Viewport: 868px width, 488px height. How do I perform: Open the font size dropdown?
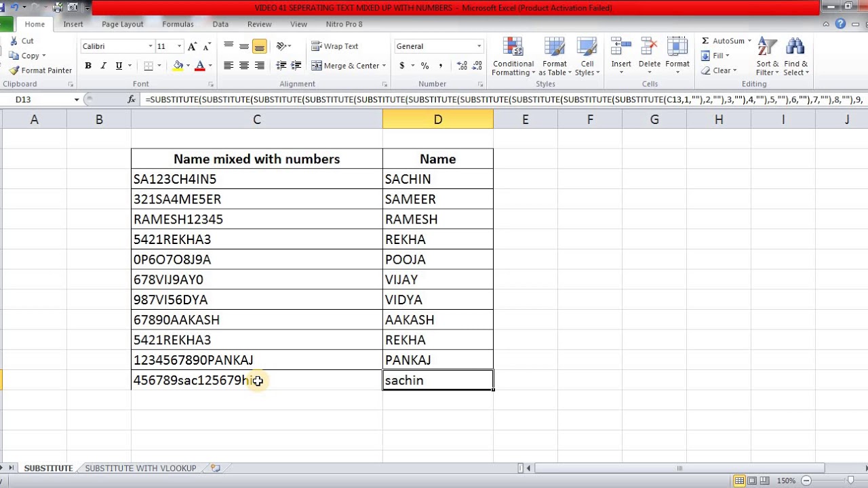179,46
